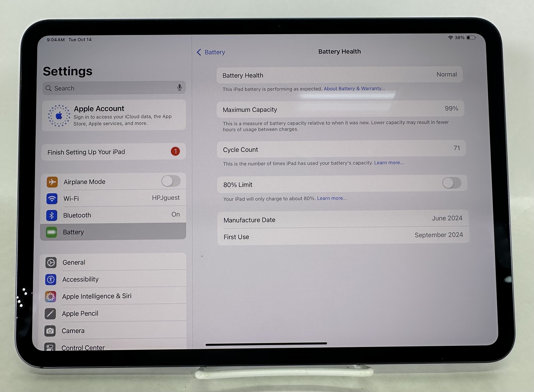Select Battery in the settings sidebar

(113, 232)
